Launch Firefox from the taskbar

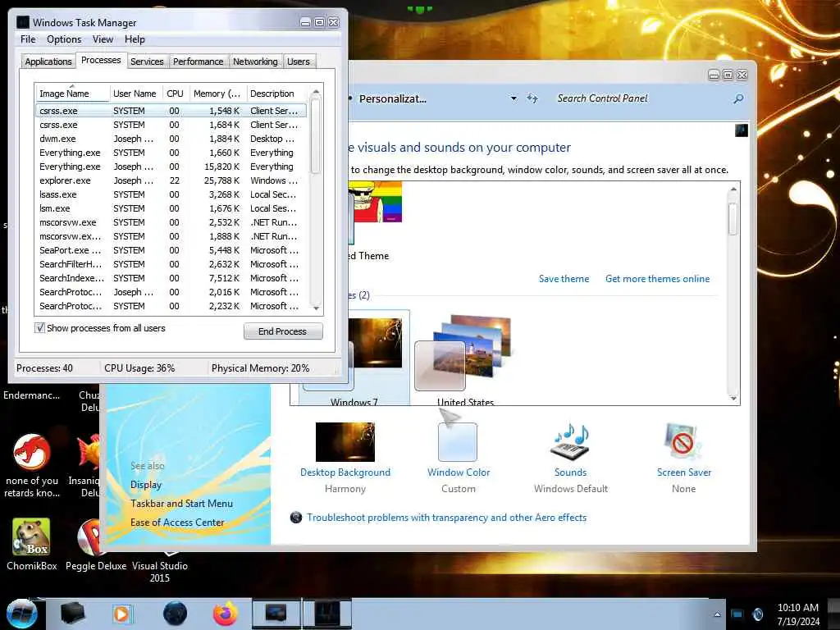pos(226,614)
